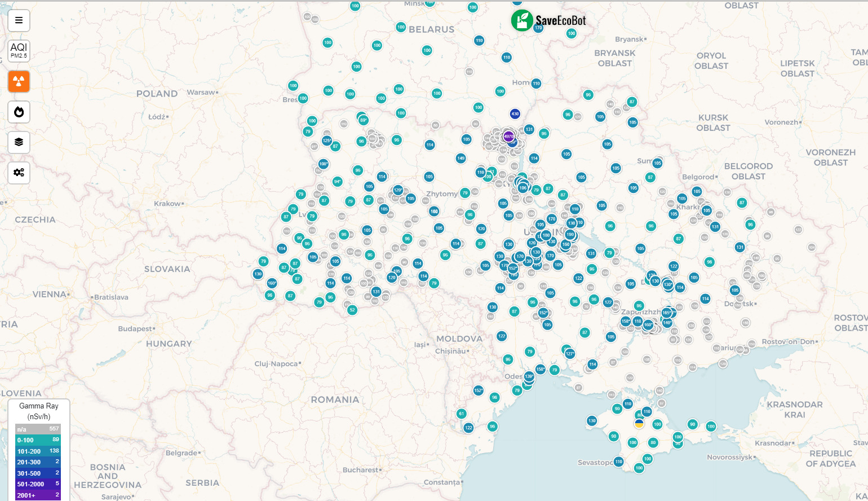Toggle the 0-100 legend range
This screenshot has height=501, width=868.
click(x=38, y=440)
